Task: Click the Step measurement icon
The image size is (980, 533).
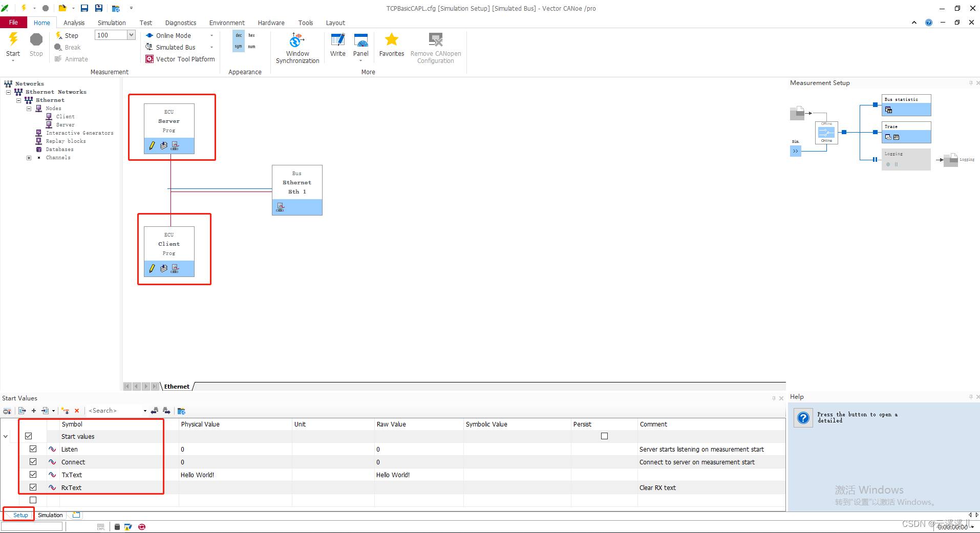Action: [59, 35]
